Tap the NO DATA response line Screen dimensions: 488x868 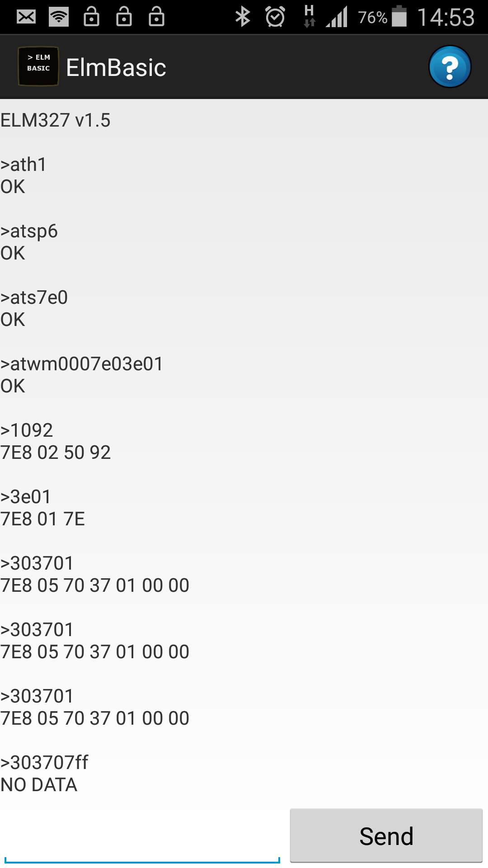click(39, 785)
